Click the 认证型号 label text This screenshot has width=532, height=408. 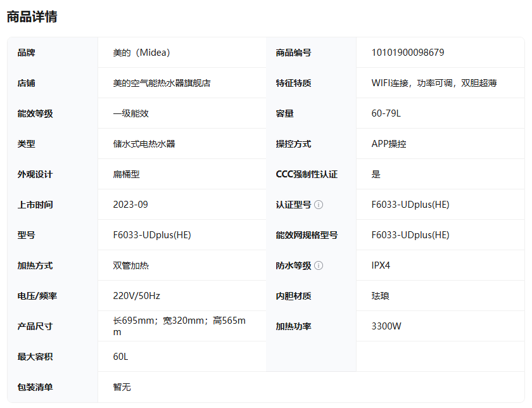(293, 205)
